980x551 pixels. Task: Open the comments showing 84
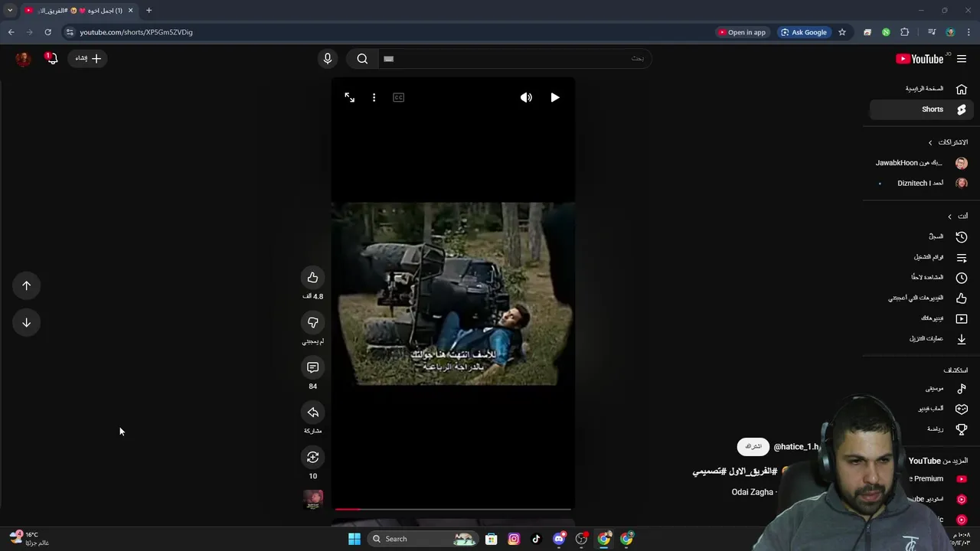312,367
